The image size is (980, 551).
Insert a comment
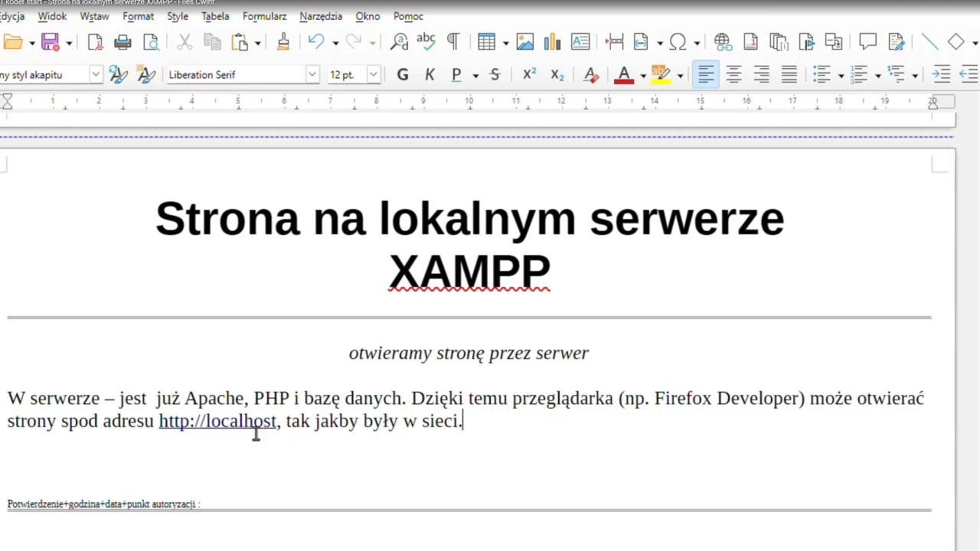[x=867, y=42]
